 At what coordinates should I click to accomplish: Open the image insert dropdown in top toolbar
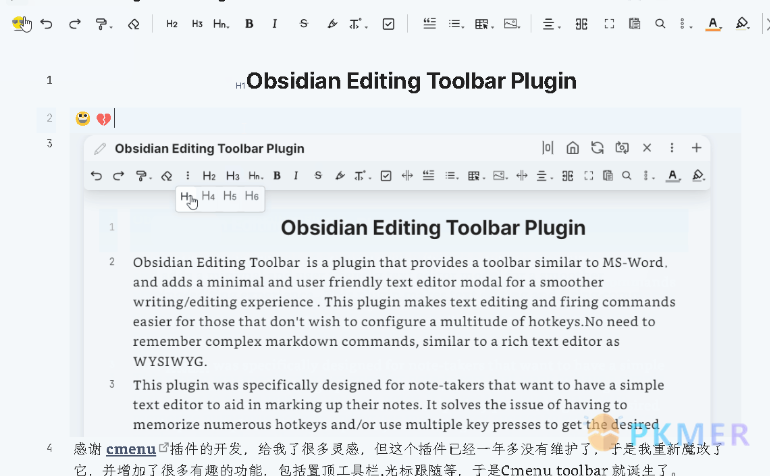[512, 24]
